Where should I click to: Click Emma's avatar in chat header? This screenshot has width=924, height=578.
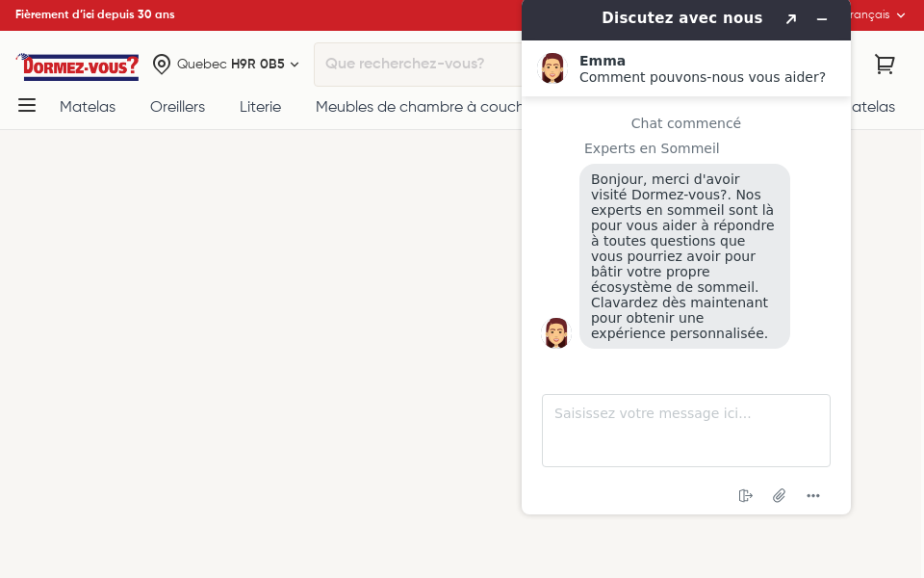click(552, 68)
